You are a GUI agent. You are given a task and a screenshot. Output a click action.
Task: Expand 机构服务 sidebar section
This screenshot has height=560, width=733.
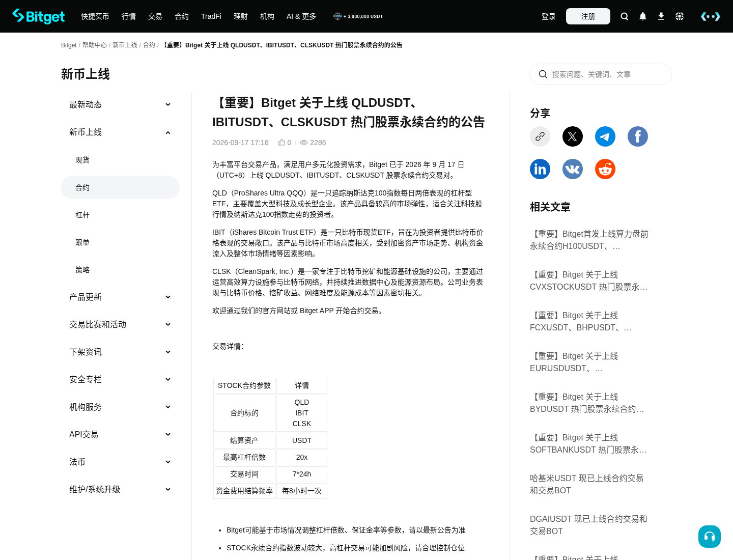click(120, 407)
